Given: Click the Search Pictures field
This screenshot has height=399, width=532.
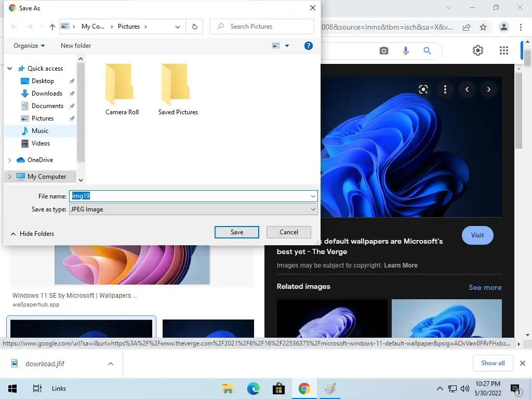Looking at the screenshot, I should pos(262,26).
